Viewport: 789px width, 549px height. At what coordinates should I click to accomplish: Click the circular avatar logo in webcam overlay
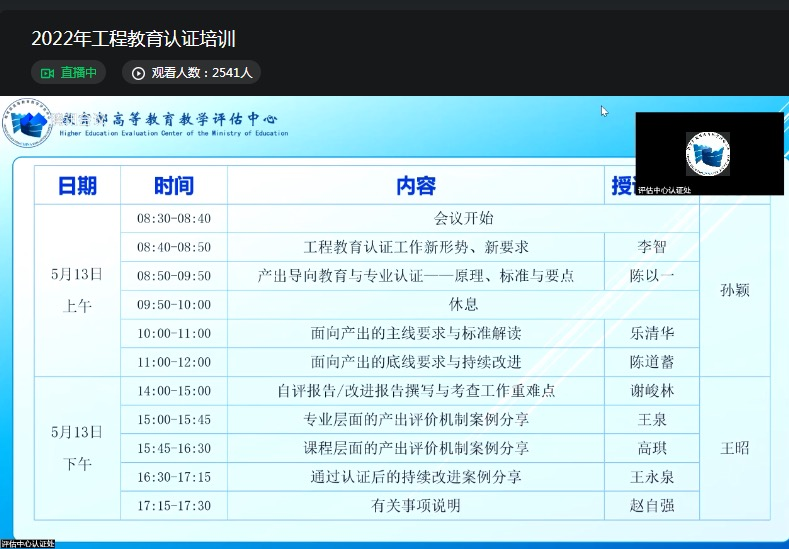pos(708,153)
